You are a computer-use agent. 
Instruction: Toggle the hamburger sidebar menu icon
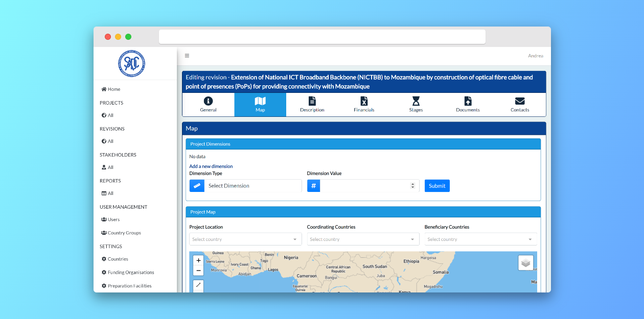[187, 56]
